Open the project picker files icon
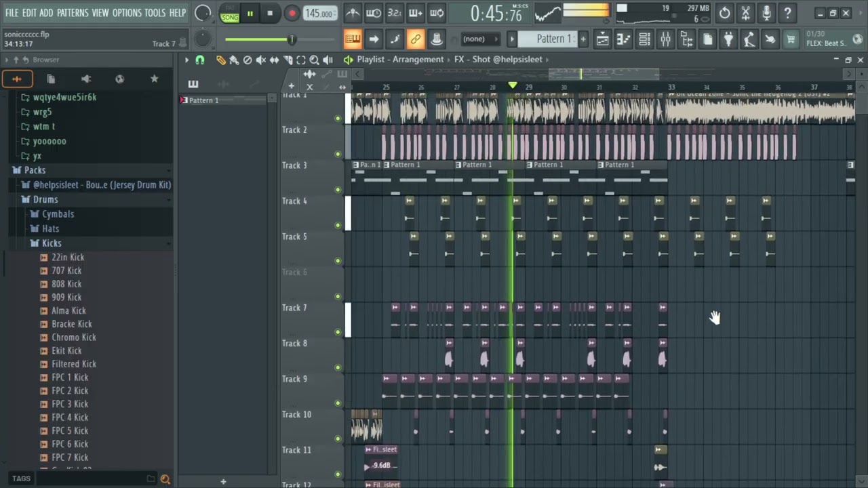Viewport: 868px width, 488px height. click(707, 39)
